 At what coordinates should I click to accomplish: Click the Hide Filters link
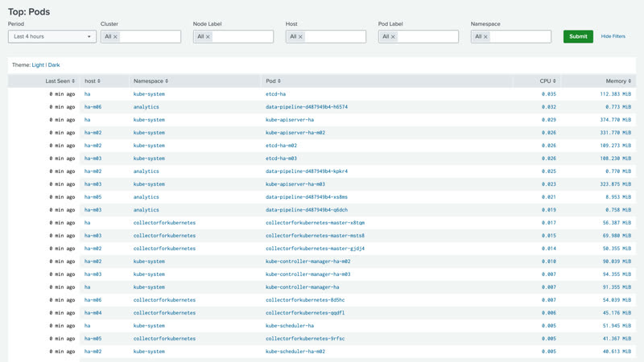click(613, 36)
